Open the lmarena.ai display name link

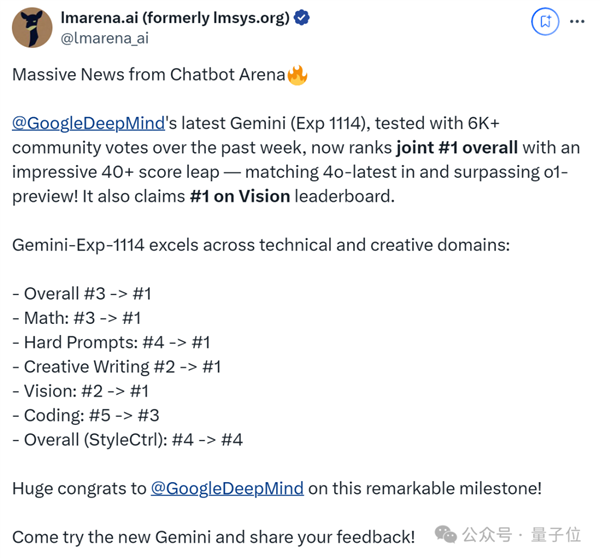(x=175, y=18)
